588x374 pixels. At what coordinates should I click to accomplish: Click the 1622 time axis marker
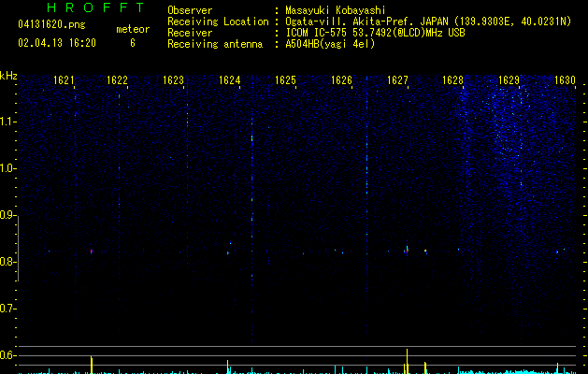pos(117,80)
